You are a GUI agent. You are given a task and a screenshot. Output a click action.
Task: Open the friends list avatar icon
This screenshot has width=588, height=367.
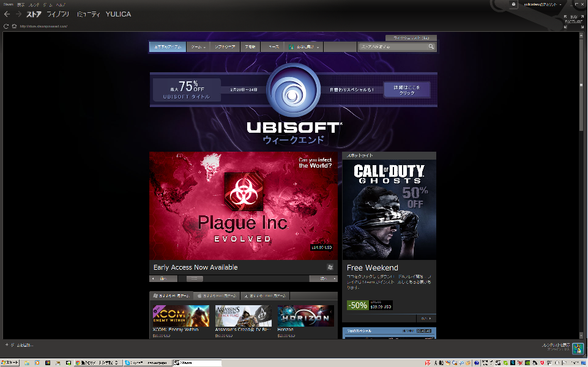coord(578,348)
